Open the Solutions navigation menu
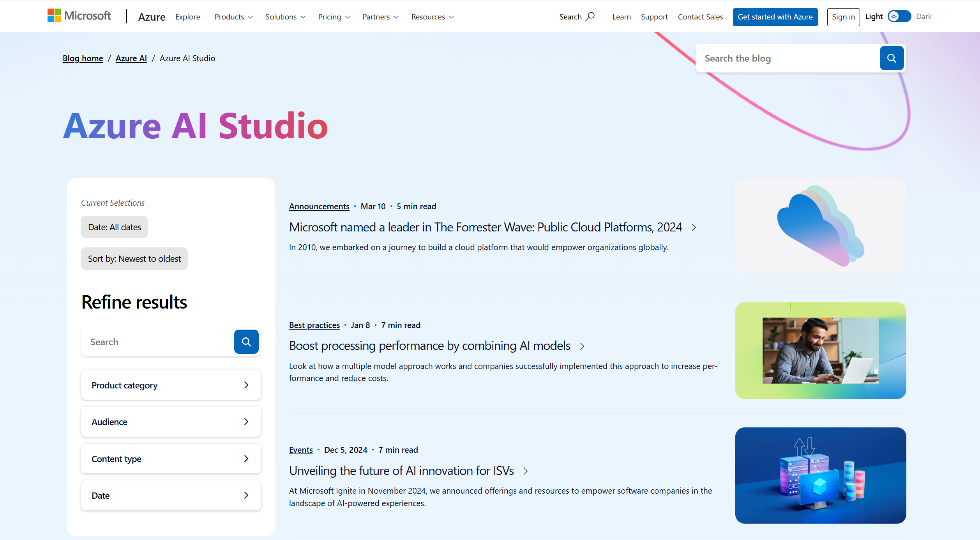 285,17
